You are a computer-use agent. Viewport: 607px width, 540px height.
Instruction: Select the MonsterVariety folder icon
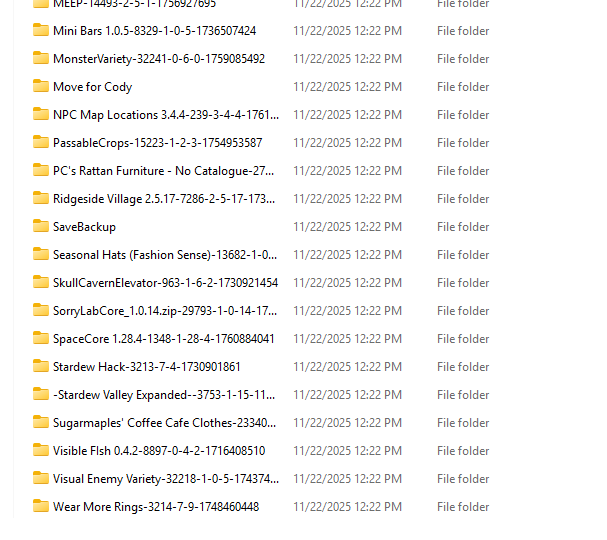point(41,59)
